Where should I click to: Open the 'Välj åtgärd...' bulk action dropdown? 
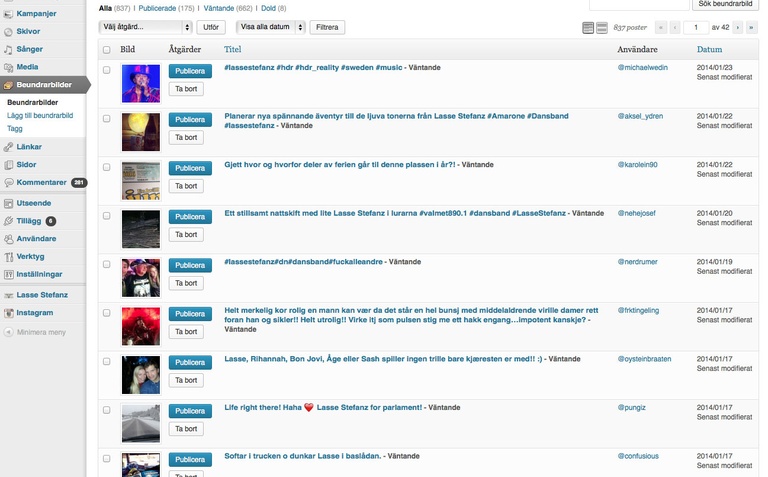point(146,27)
